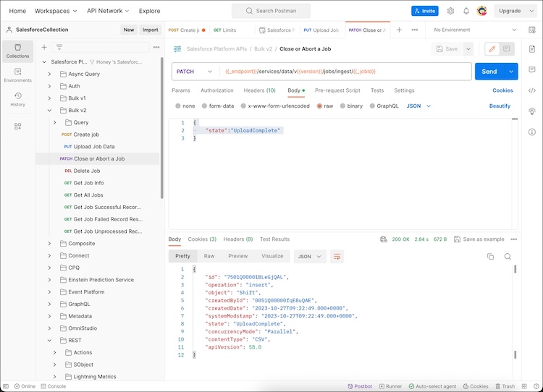Select the x-www-form-urlencoded radio
Viewport: 543px width, 392px height.
tap(243, 106)
